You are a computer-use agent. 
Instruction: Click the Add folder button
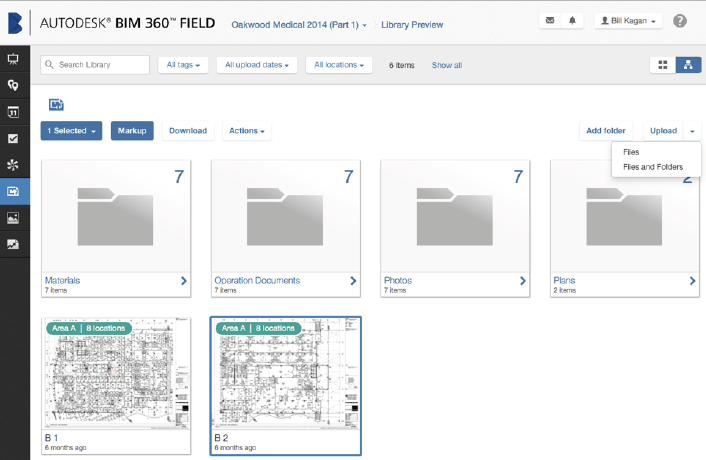click(x=606, y=131)
